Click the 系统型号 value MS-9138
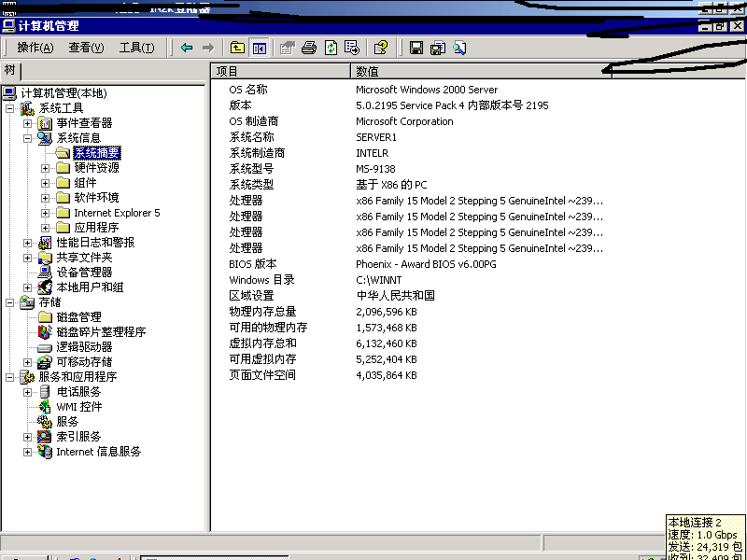 pos(376,169)
